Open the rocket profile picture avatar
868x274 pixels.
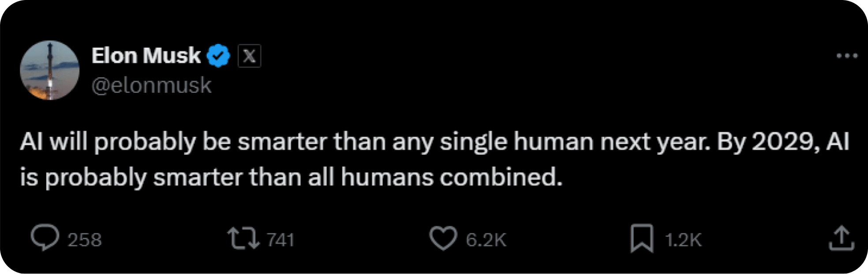coord(50,70)
